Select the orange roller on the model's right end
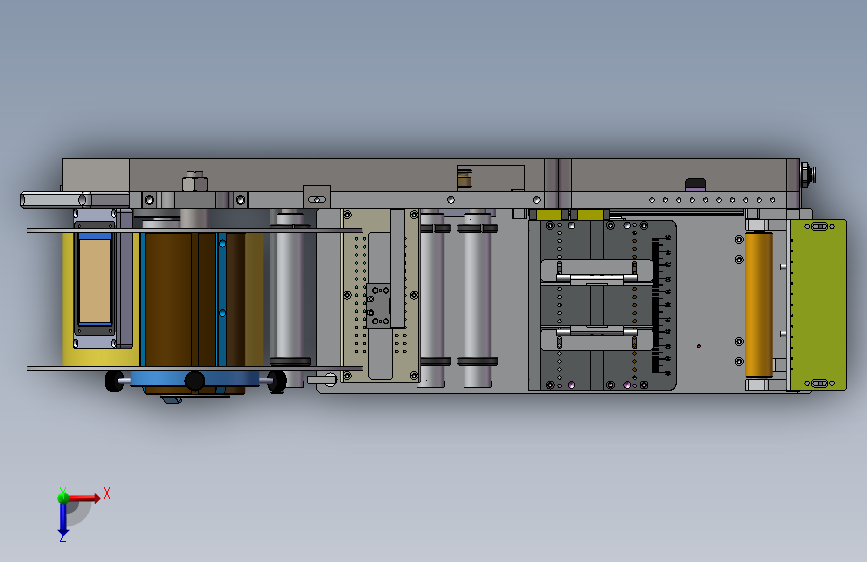This screenshot has height=562, width=867. 759,305
